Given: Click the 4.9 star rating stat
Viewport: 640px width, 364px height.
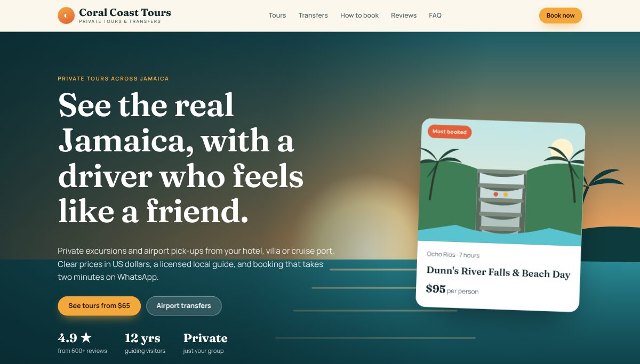Looking at the screenshot, I should pyautogui.click(x=75, y=338).
